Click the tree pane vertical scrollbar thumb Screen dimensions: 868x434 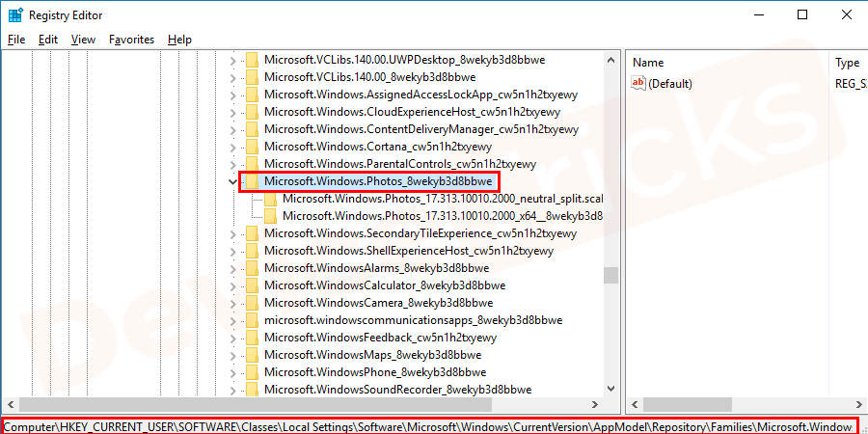tap(610, 275)
